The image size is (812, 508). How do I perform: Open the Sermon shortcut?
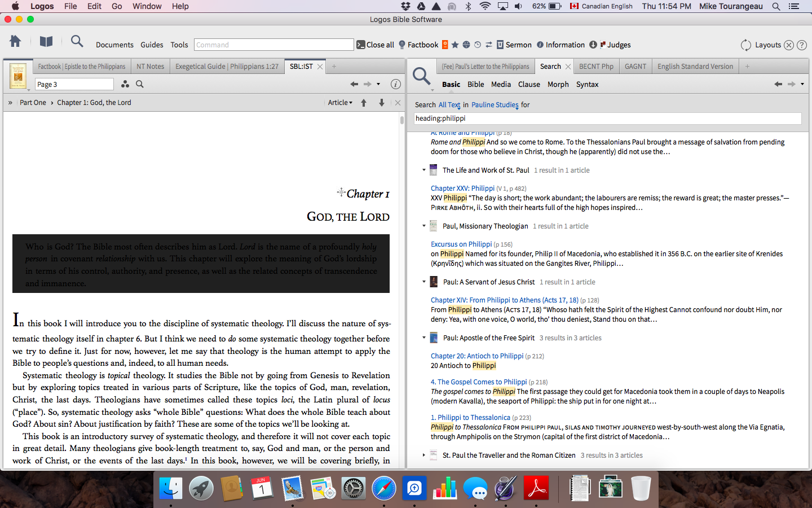coord(514,45)
